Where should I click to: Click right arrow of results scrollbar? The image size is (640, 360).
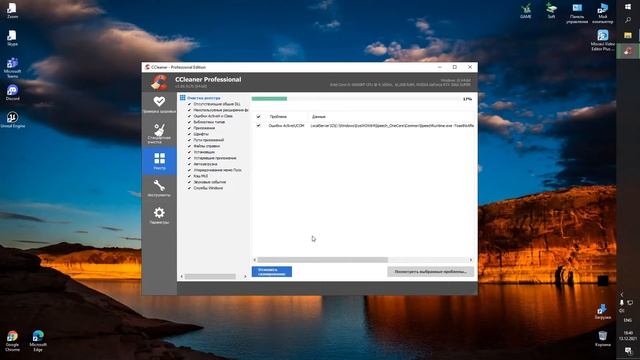pyautogui.click(x=471, y=260)
